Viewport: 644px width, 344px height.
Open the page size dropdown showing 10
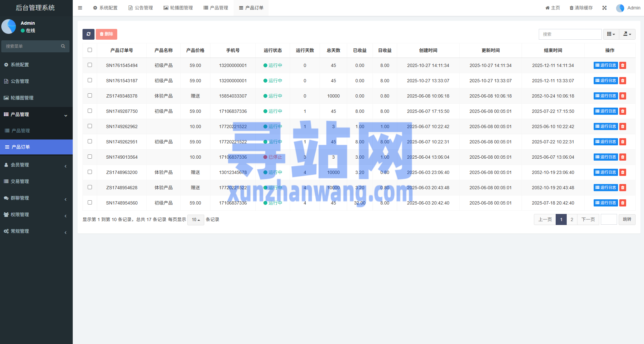click(x=196, y=220)
